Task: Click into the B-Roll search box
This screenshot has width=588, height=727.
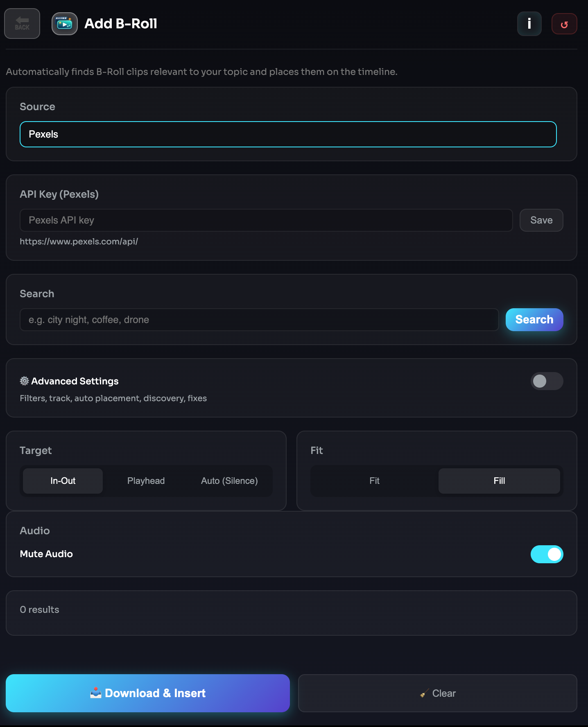Action: 259,320
